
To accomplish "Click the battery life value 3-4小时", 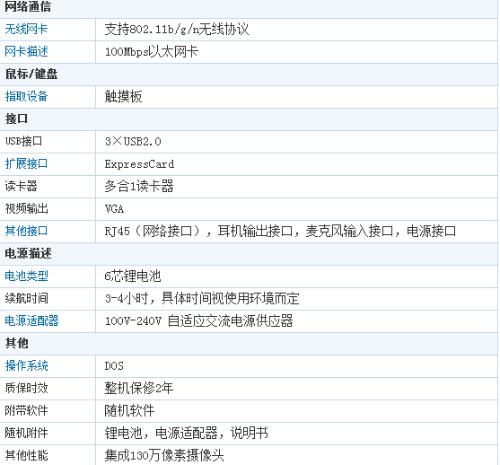I will tap(202, 298).
